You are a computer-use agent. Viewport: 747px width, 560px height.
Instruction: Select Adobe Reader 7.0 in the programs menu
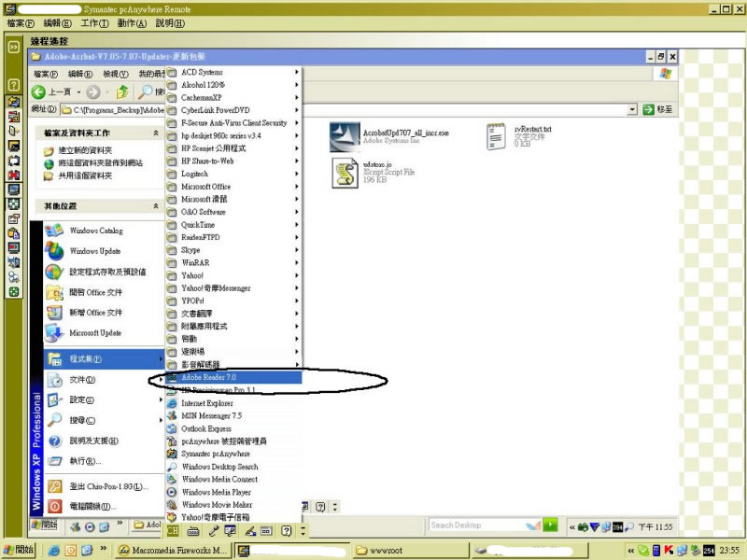(x=233, y=377)
